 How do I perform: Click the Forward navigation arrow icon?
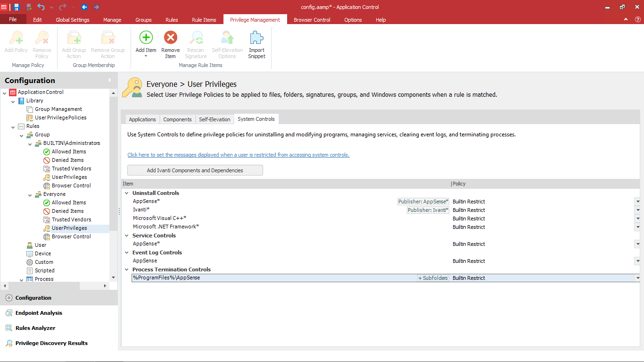(x=97, y=7)
